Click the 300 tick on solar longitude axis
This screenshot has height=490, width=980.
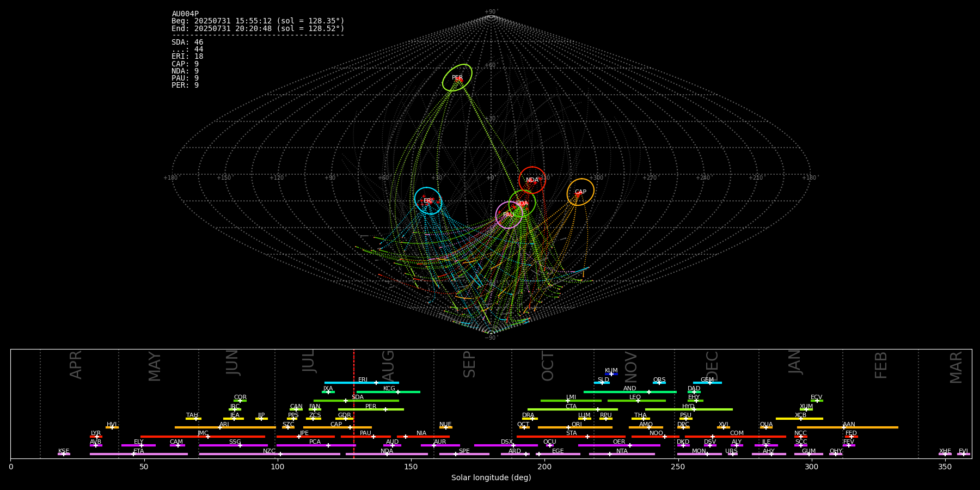pyautogui.click(x=811, y=467)
